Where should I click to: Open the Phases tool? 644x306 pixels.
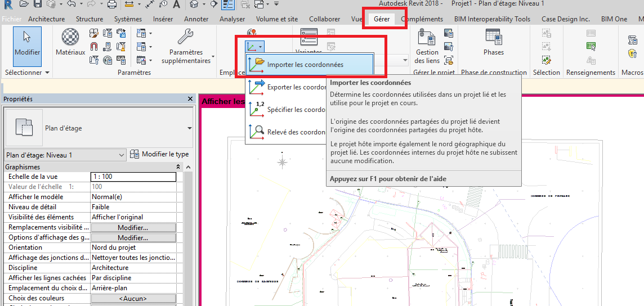click(x=493, y=42)
